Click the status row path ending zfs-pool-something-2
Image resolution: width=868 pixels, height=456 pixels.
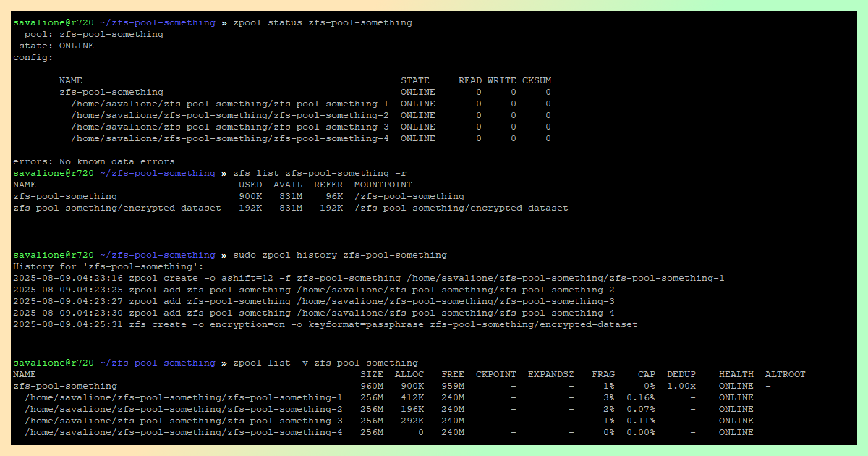click(x=230, y=115)
